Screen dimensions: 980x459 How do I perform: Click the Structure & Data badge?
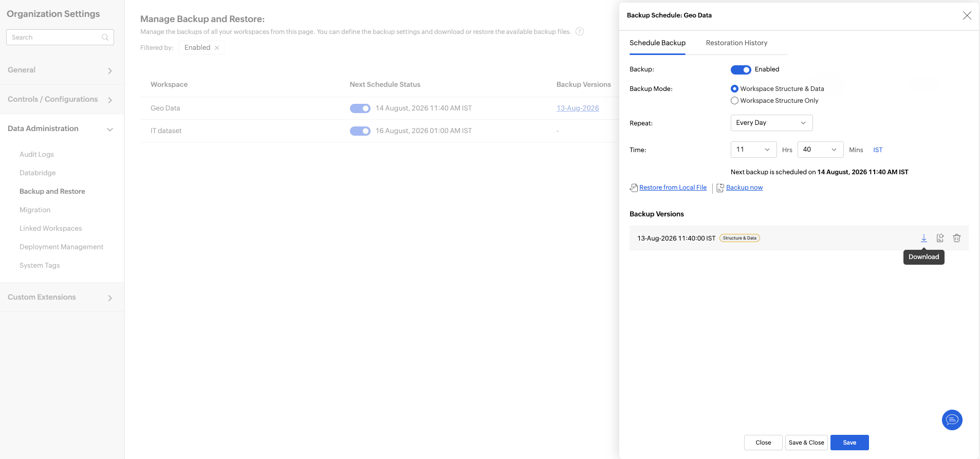coord(739,238)
